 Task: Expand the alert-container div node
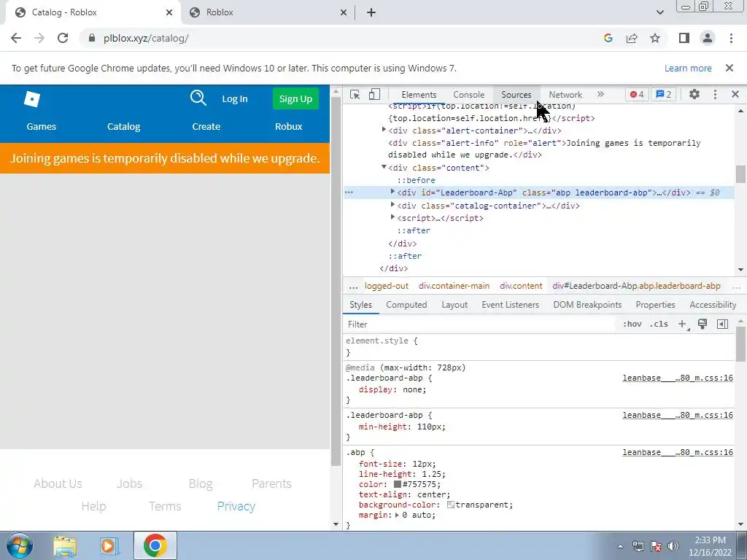[384, 130]
